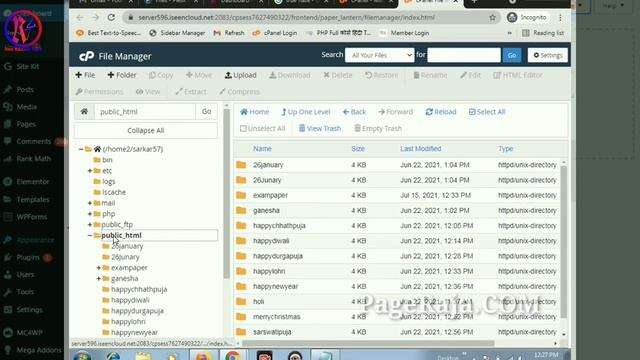Check Select All files

[x=487, y=112]
